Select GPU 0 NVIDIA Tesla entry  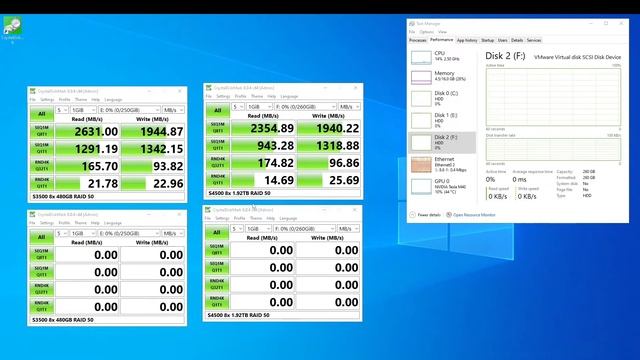tap(442, 186)
